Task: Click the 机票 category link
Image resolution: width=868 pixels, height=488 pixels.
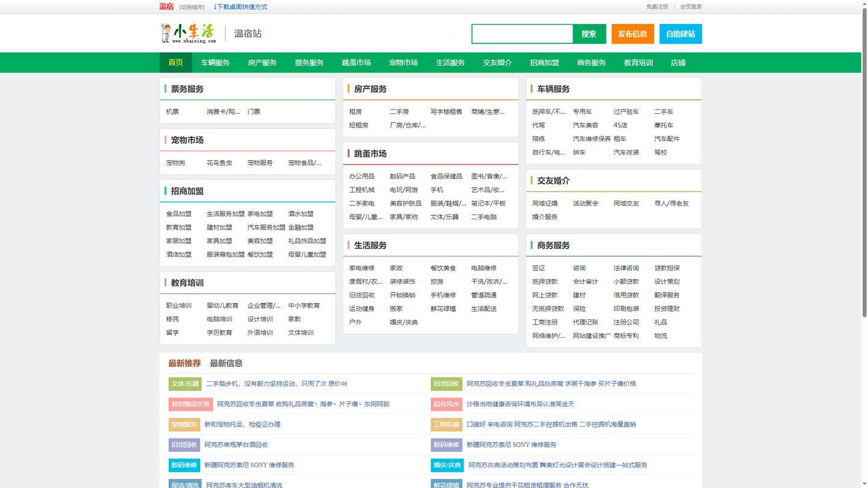Action: click(x=172, y=112)
